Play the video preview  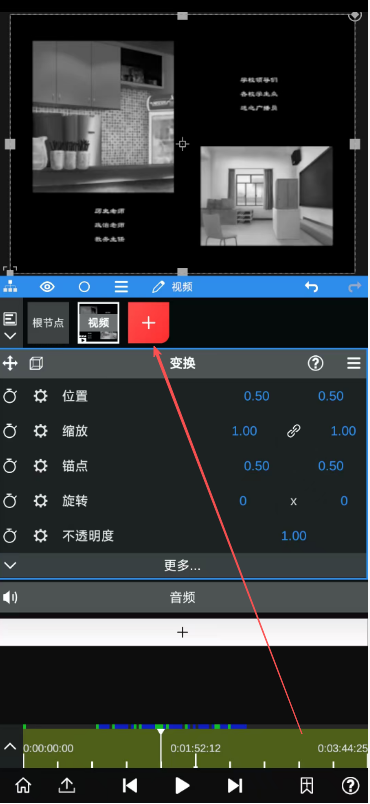[x=182, y=785]
